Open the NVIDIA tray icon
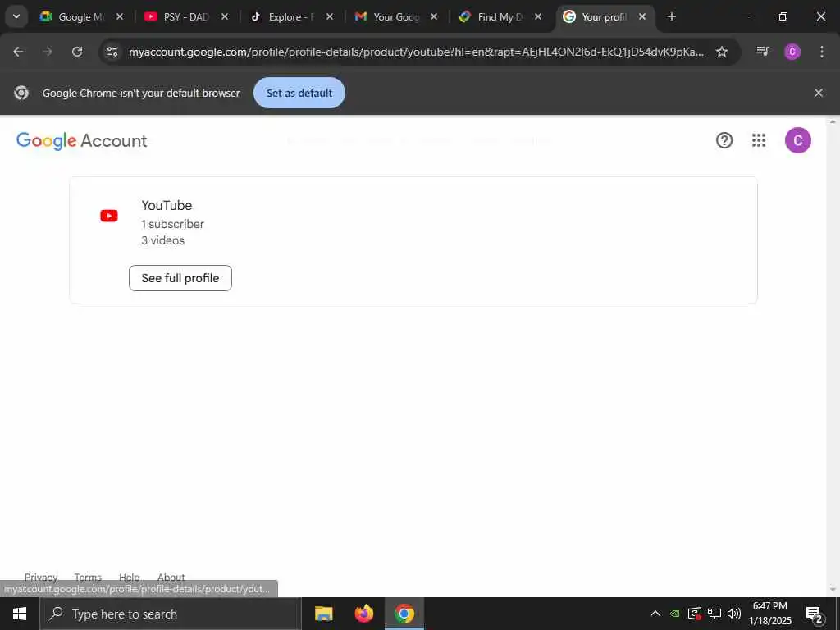840x630 pixels. [x=675, y=614]
